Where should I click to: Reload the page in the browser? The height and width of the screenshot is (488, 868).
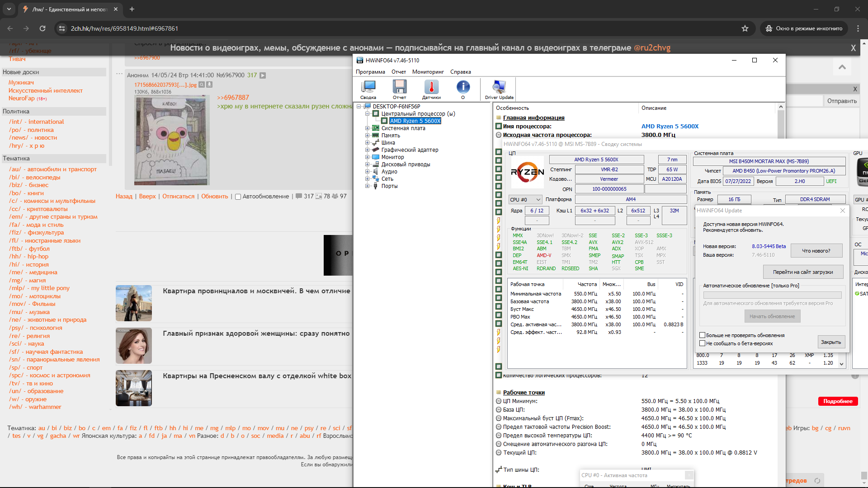pyautogui.click(x=42, y=28)
